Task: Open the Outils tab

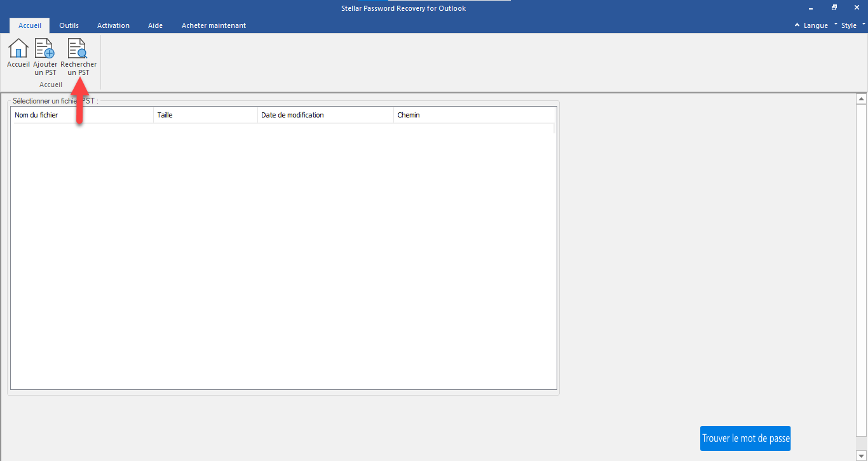Action: click(x=69, y=25)
